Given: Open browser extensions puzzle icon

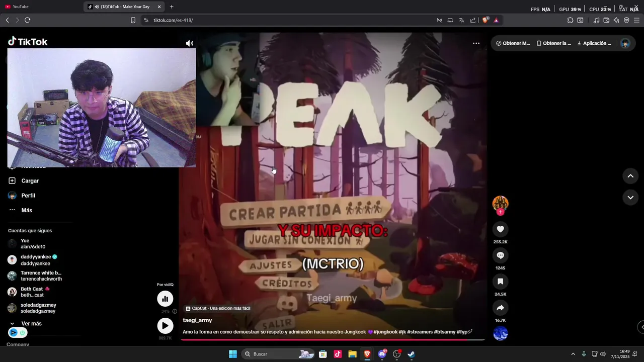Looking at the screenshot, I should click(570, 20).
